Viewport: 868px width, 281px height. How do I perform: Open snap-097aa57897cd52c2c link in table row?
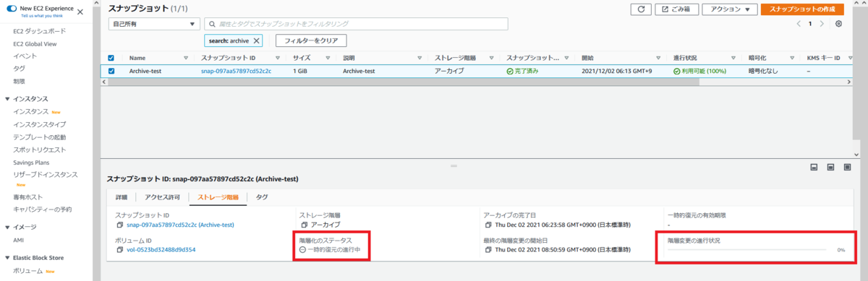tap(236, 71)
